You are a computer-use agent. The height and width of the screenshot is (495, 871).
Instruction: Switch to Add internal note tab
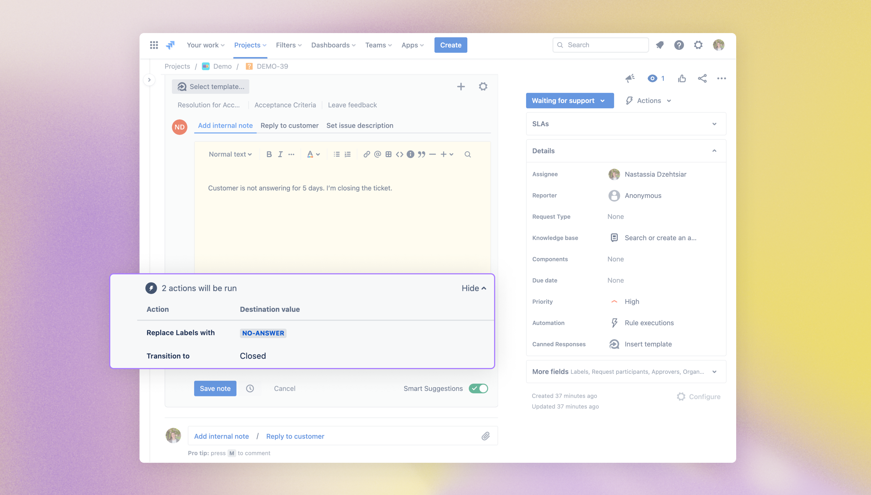pos(225,126)
